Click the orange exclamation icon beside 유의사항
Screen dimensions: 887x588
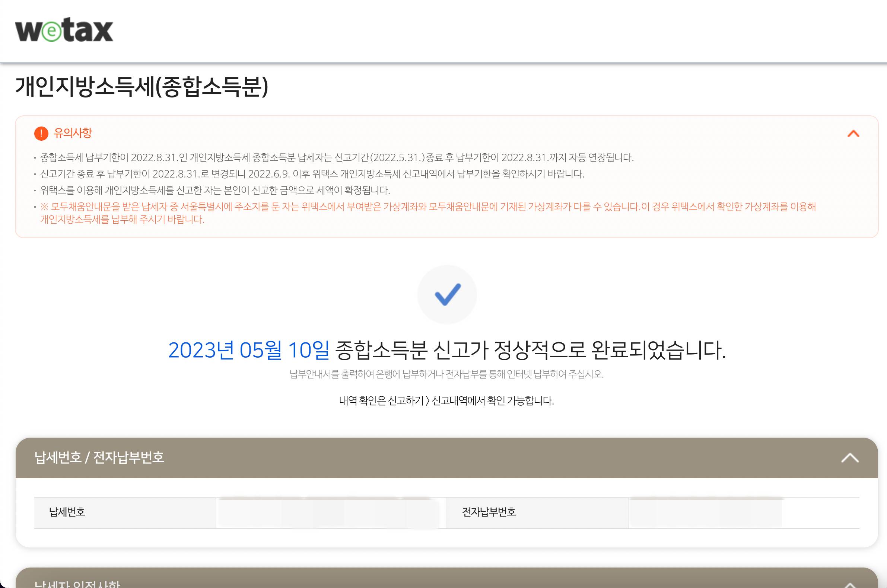[x=41, y=134]
